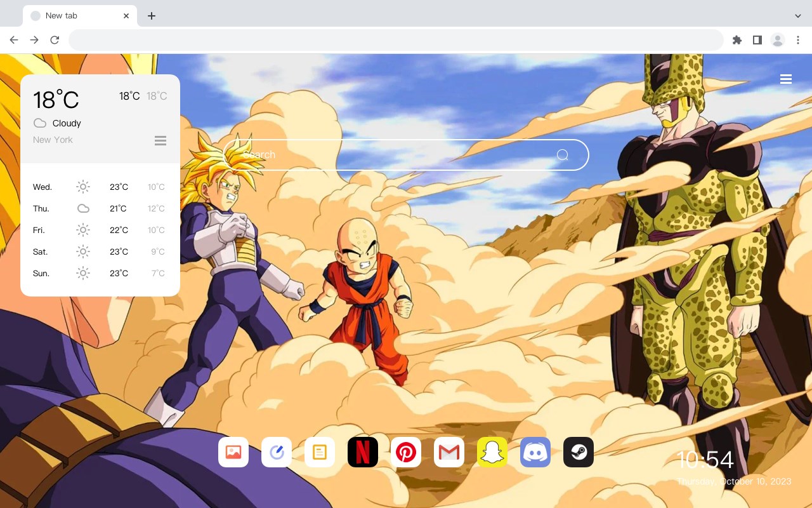Click the New York location label
This screenshot has width=812, height=508.
[53, 140]
